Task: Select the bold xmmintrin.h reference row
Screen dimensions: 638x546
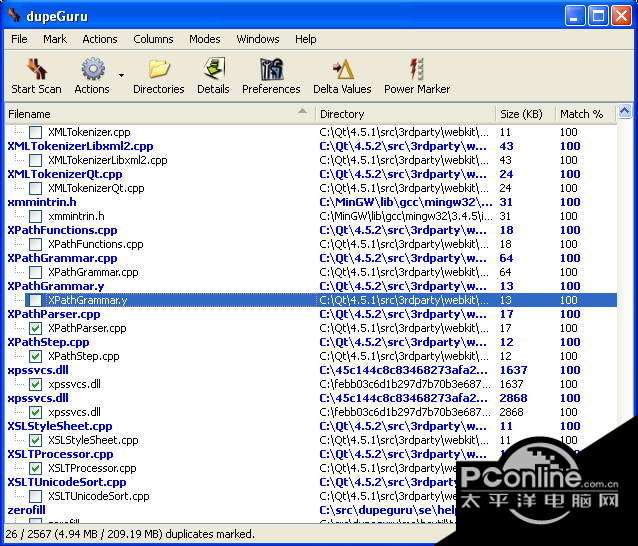Action: pos(311,202)
